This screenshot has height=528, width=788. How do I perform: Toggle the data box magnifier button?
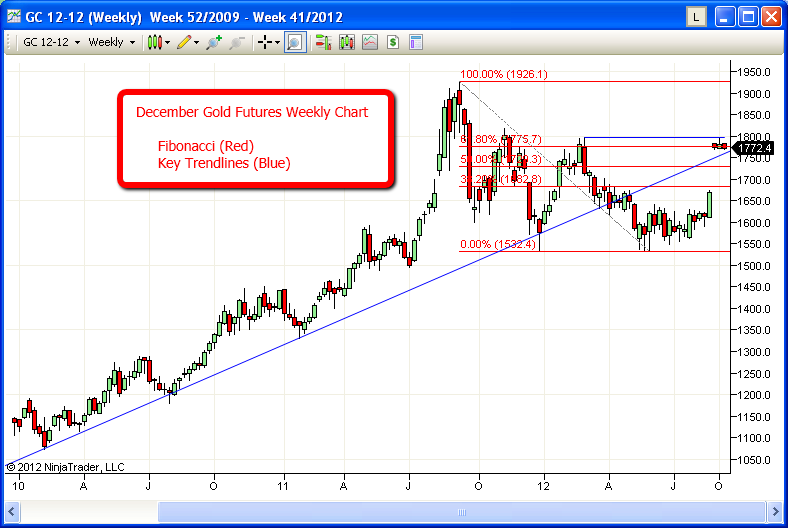click(295, 42)
